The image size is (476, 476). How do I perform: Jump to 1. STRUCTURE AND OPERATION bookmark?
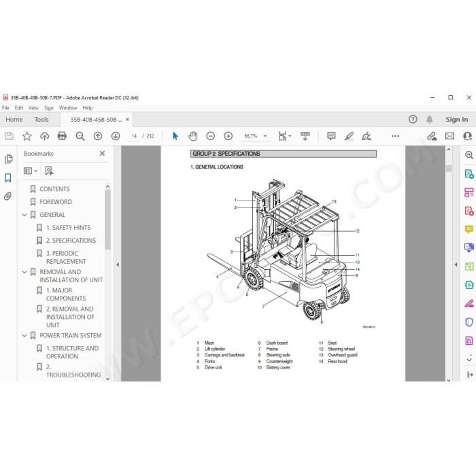coord(72,352)
